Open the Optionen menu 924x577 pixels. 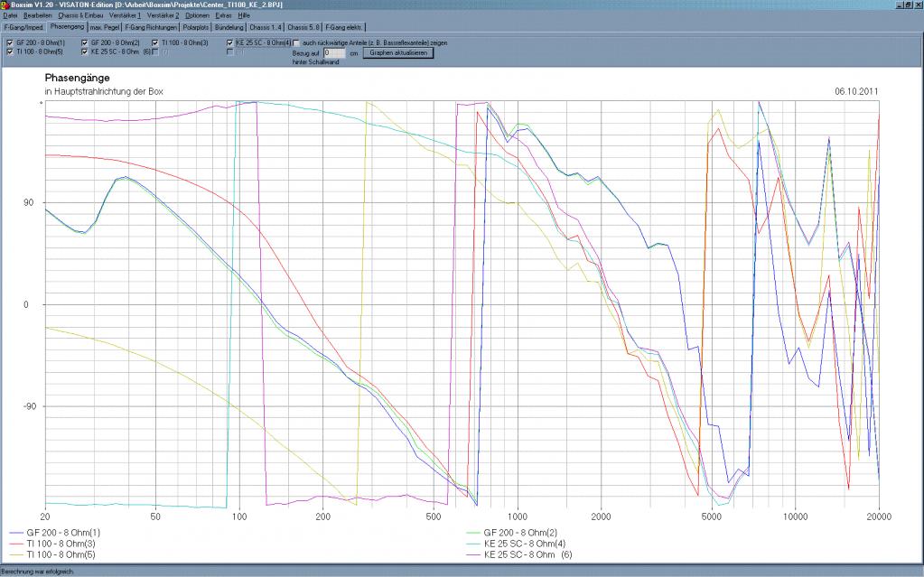pos(197,16)
